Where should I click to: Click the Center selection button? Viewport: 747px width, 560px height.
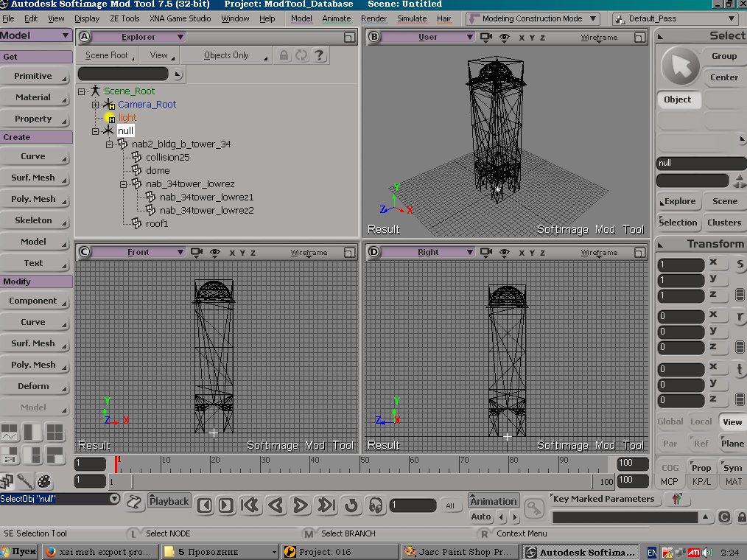coord(724,77)
